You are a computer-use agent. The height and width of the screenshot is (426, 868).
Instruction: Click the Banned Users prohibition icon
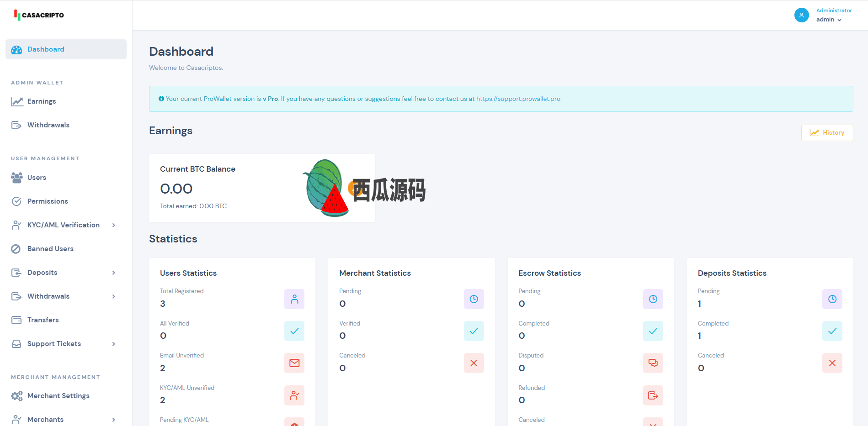16,249
